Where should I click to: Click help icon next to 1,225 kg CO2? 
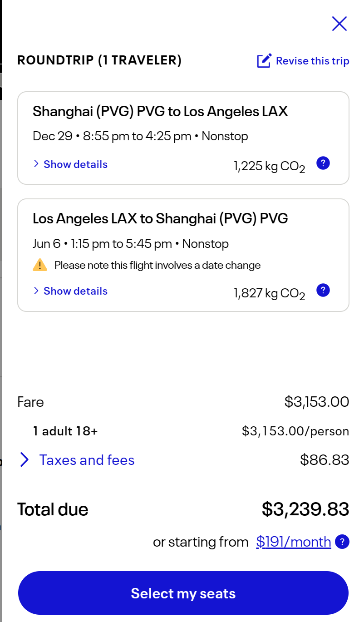pos(323,163)
